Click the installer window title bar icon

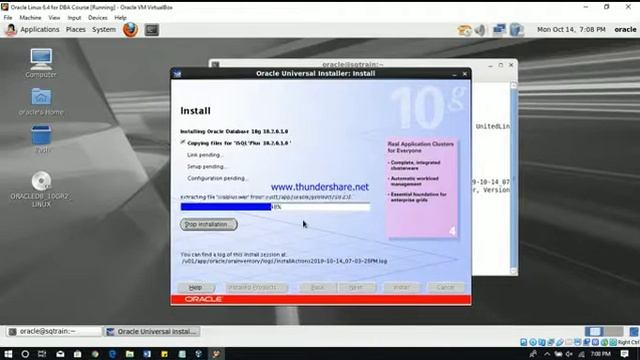[x=177, y=74]
